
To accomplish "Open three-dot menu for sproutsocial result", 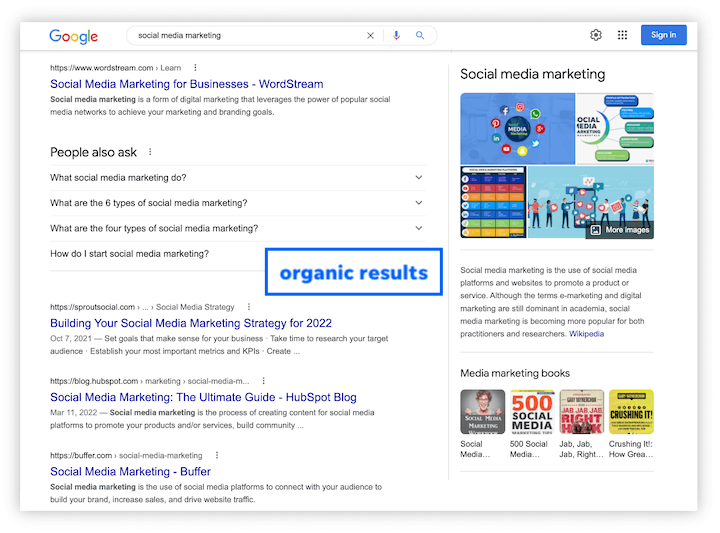I will point(249,307).
